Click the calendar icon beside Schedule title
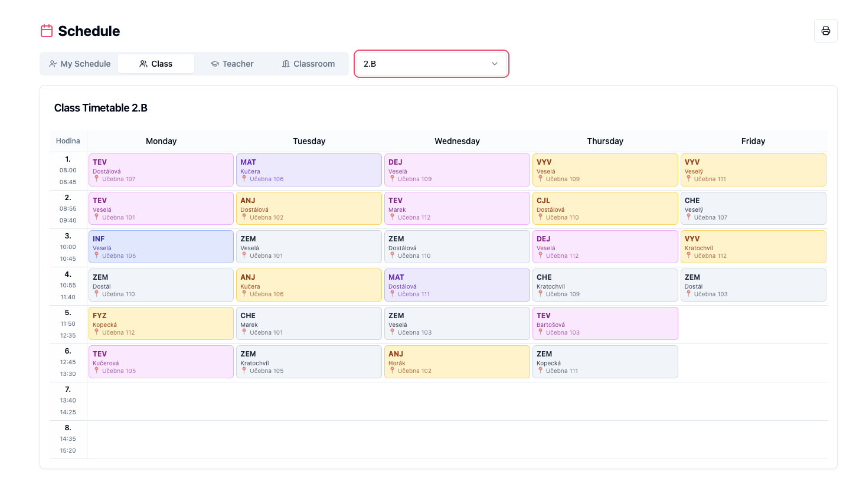Viewport: 866px width, 504px height. pos(47,31)
